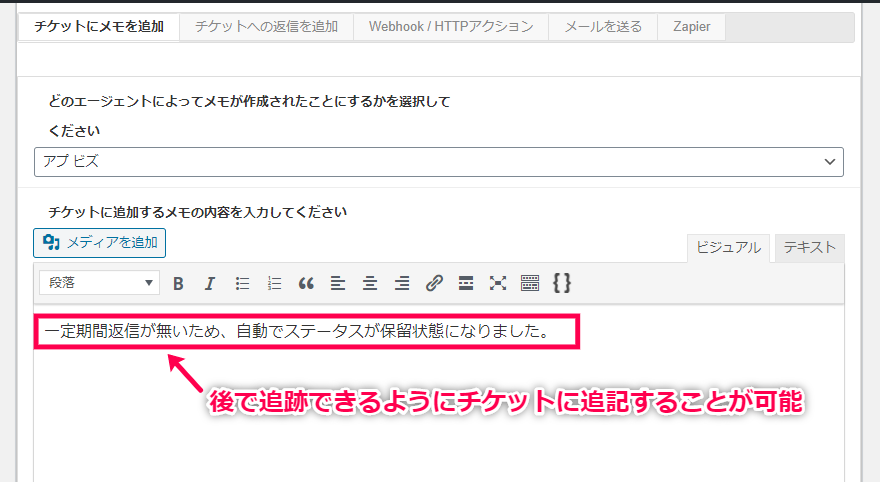The width and height of the screenshot is (880, 482).
Task: Click the メディアを追加 button
Action: click(x=99, y=243)
